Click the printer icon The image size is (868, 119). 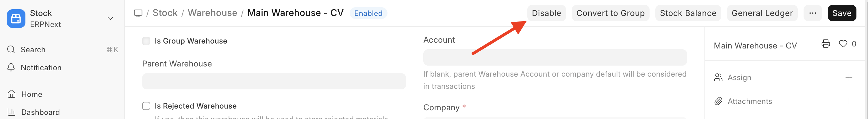826,44
